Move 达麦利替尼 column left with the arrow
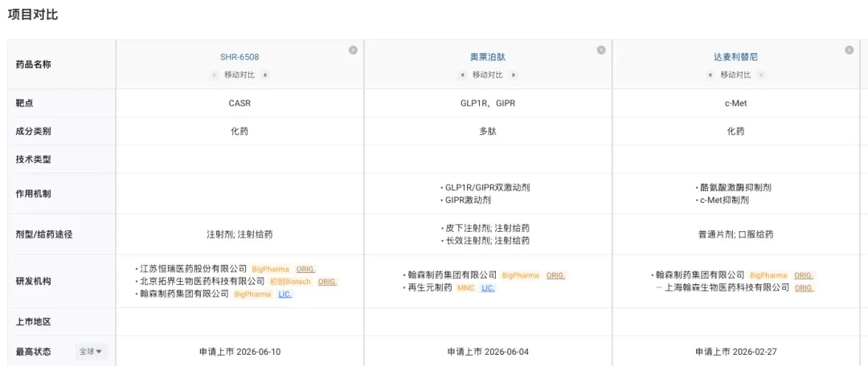The width and height of the screenshot is (868, 366). pos(710,75)
